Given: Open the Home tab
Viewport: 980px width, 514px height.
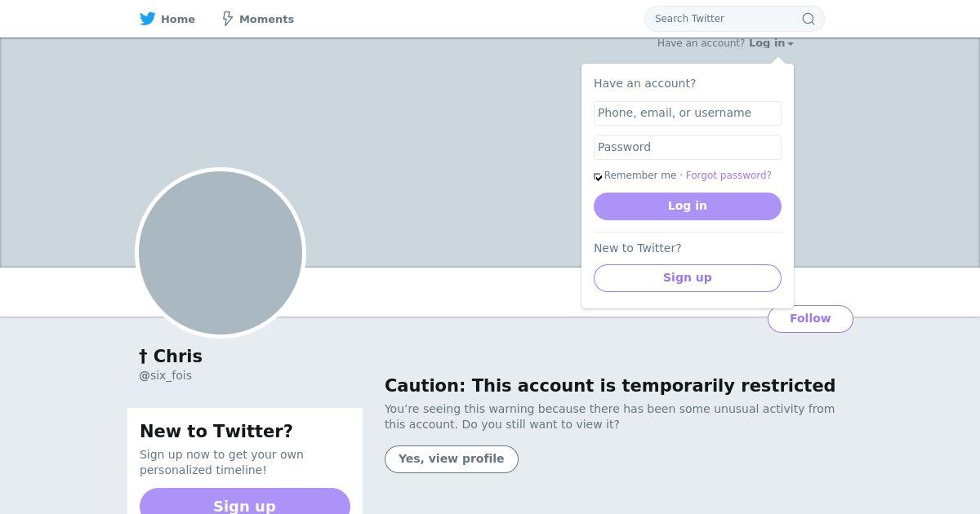Looking at the screenshot, I should (x=177, y=19).
